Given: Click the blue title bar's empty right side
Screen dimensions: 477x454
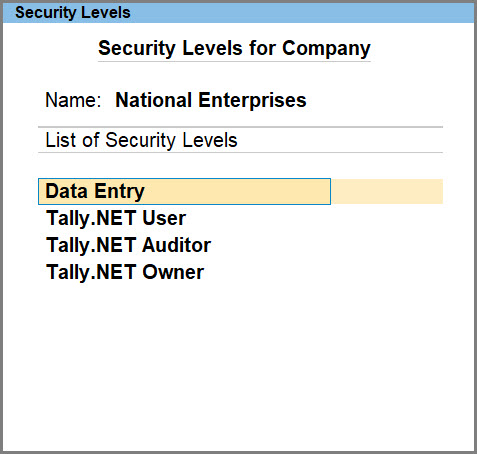Looking at the screenshot, I should pyautogui.click(x=302, y=13).
